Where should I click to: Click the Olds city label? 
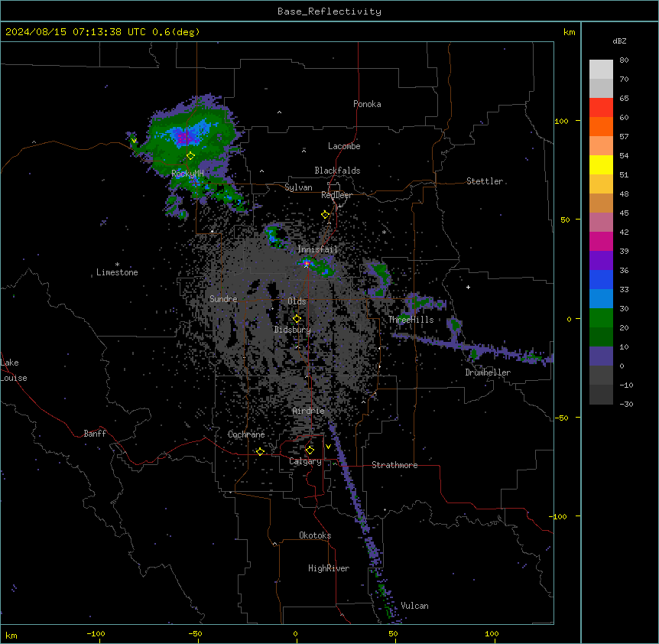click(x=297, y=301)
